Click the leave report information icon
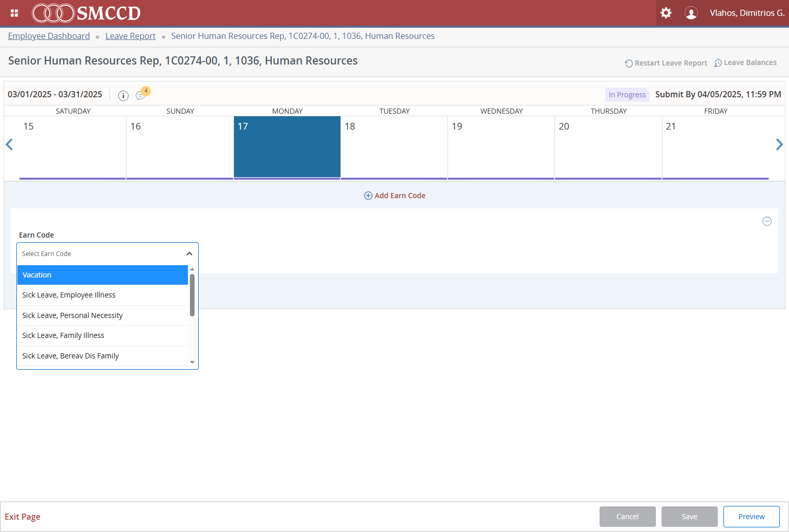Viewport: 789px width, 532px height. [x=123, y=95]
